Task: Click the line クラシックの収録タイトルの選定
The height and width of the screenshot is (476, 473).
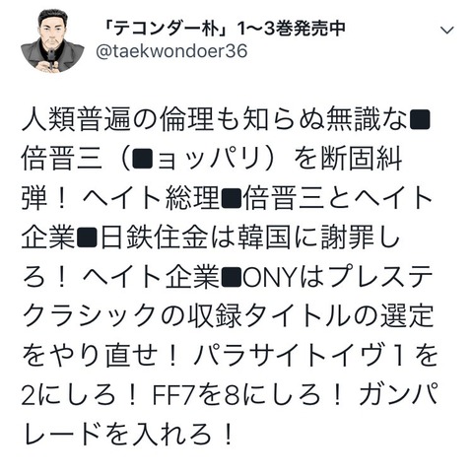Action: tap(229, 316)
